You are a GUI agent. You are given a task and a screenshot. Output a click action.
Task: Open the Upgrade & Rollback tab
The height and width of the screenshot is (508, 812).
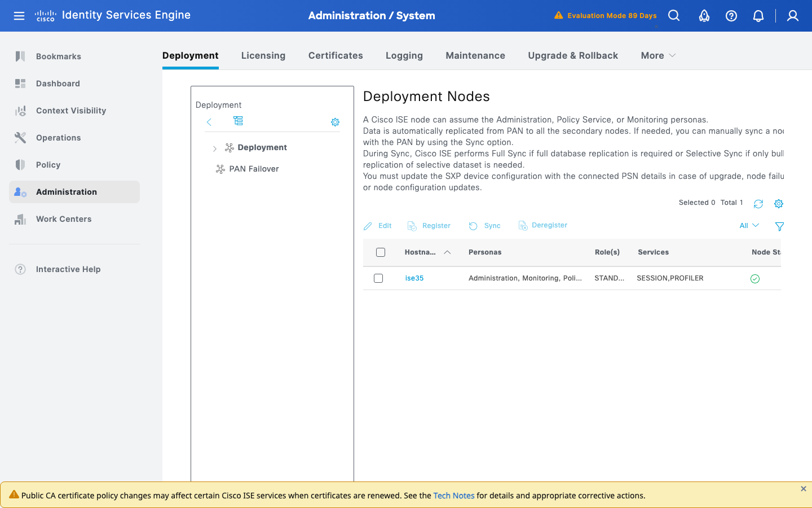[x=573, y=55]
